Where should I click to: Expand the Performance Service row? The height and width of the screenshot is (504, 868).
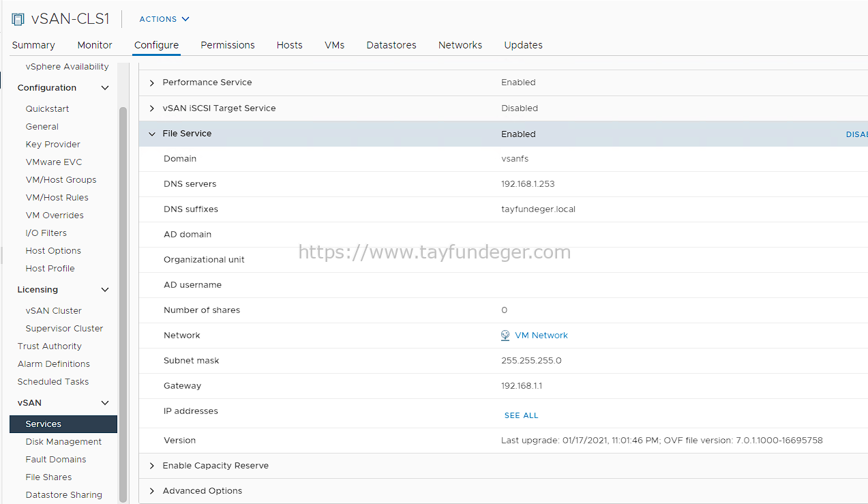click(151, 83)
